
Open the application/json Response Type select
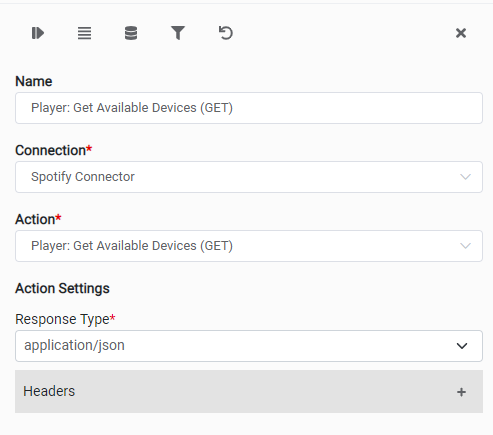[x=249, y=346]
